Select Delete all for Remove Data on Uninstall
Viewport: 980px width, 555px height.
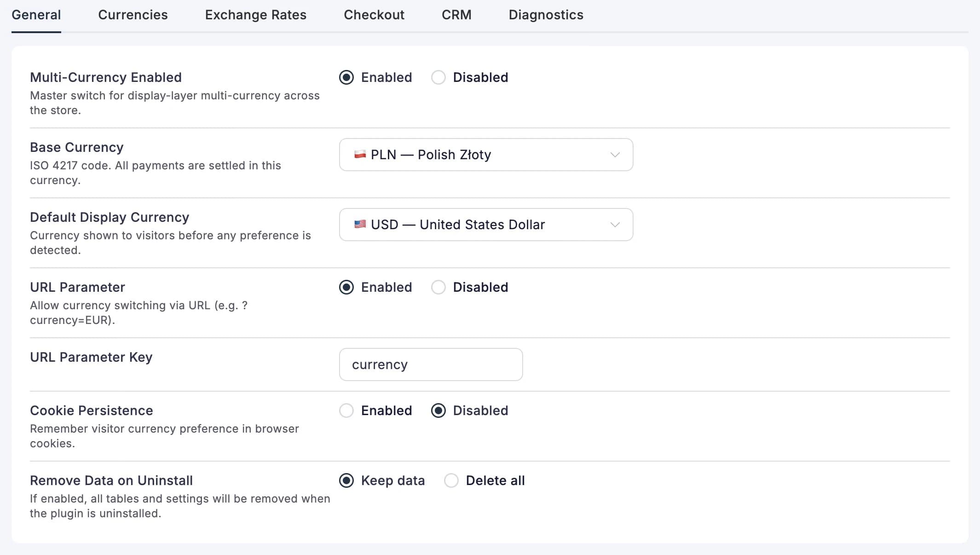click(451, 480)
